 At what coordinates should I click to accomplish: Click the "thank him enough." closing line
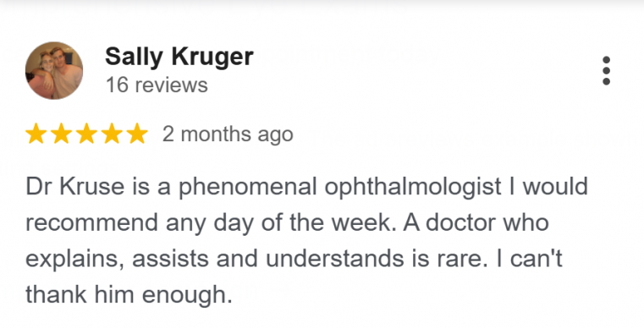(129, 295)
